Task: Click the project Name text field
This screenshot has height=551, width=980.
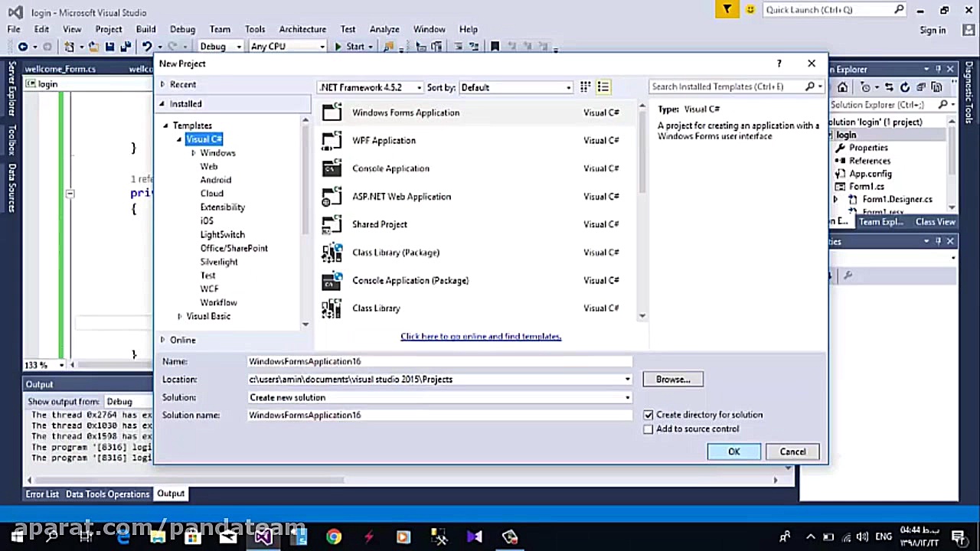Action: 439,361
